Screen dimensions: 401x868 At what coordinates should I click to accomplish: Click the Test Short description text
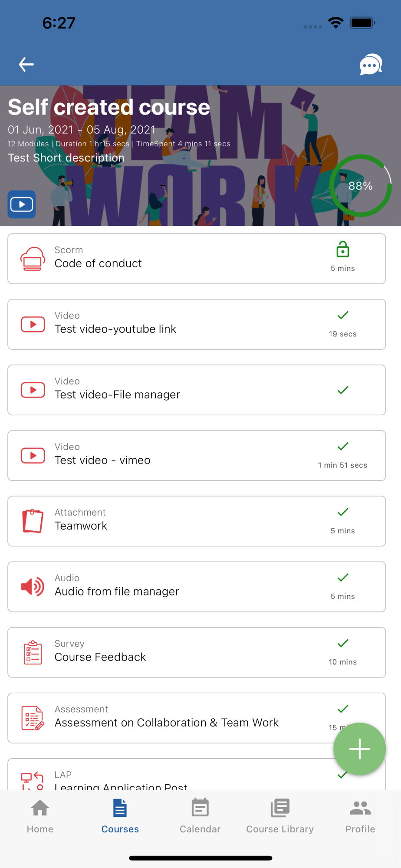(x=66, y=158)
